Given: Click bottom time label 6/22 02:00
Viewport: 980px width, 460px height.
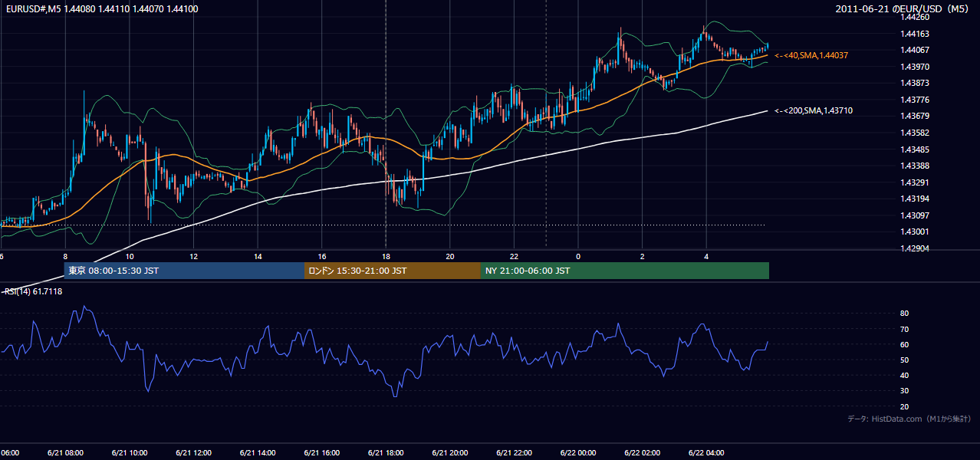Looking at the screenshot, I should click(642, 453).
